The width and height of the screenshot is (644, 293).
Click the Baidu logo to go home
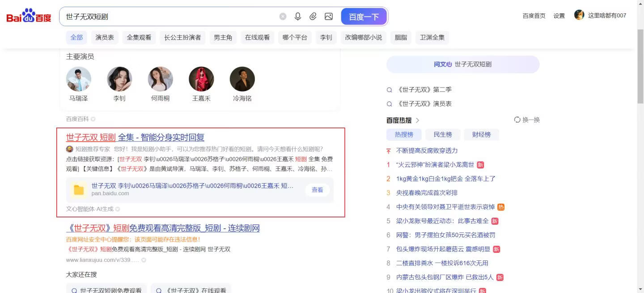coord(29,16)
